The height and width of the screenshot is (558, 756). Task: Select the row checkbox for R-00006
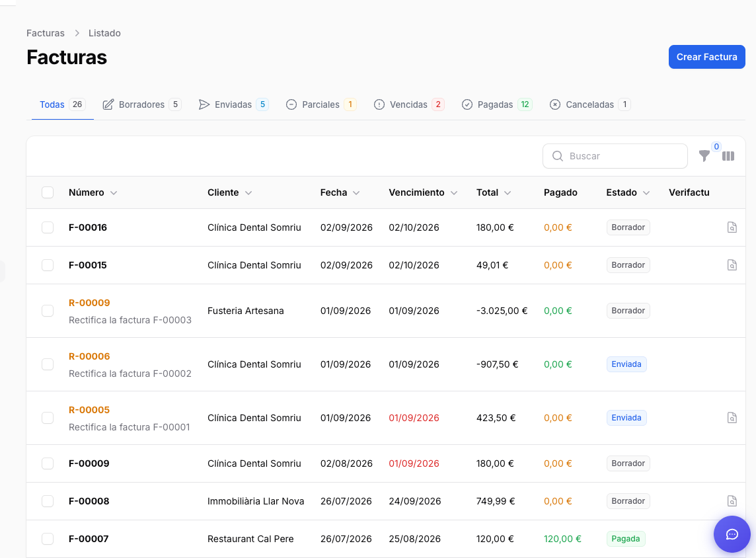[48, 364]
